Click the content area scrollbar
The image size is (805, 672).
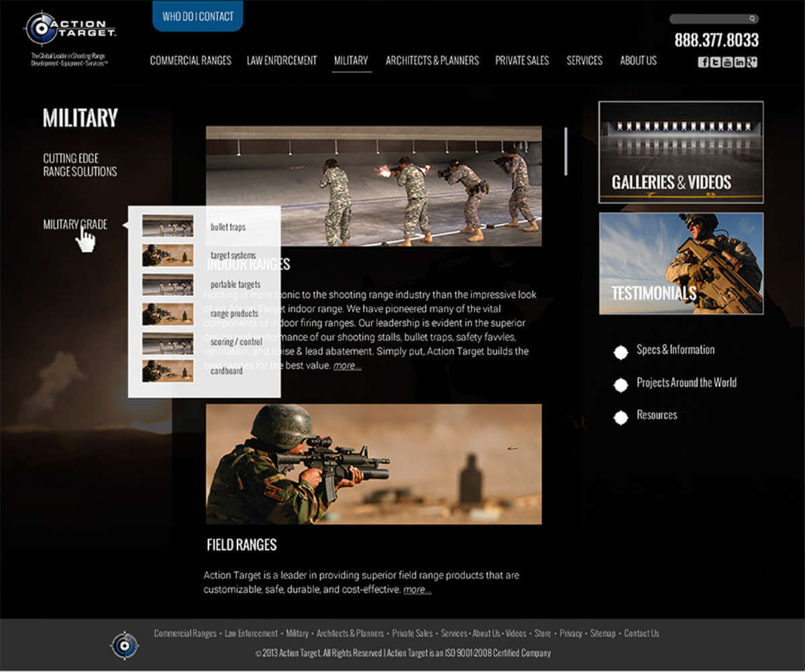coord(567,152)
